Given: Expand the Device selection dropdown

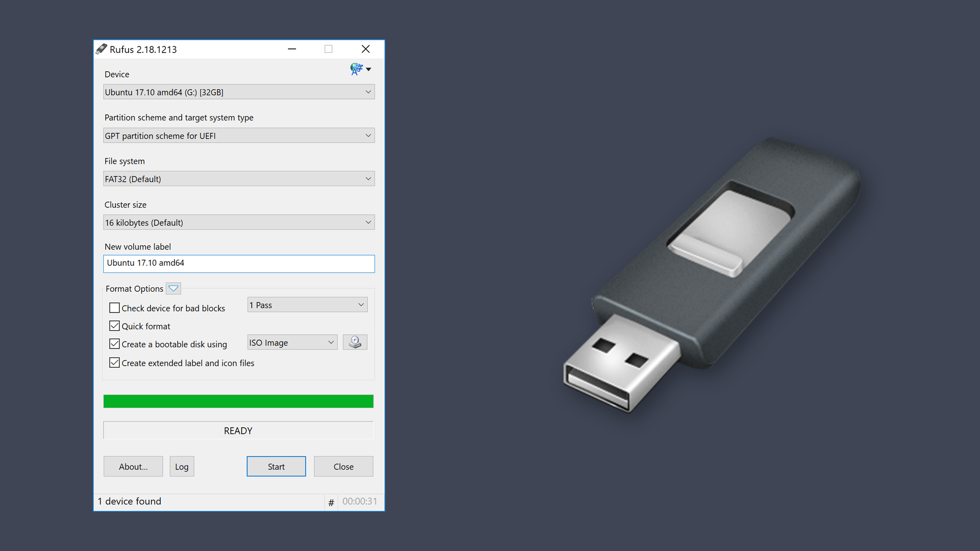Looking at the screenshot, I should 367,92.
